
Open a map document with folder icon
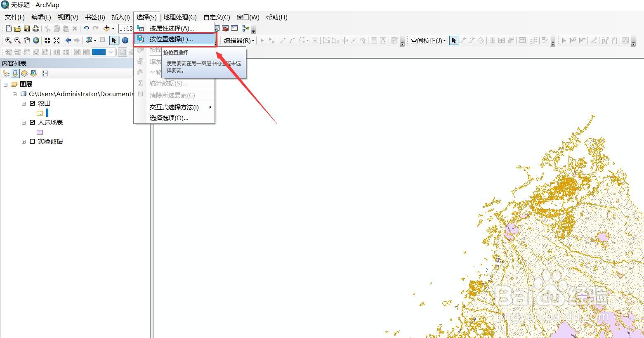(17, 28)
